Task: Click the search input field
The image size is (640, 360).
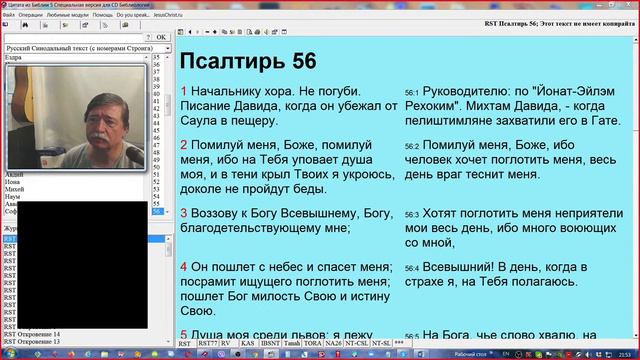Action: click(x=73, y=38)
